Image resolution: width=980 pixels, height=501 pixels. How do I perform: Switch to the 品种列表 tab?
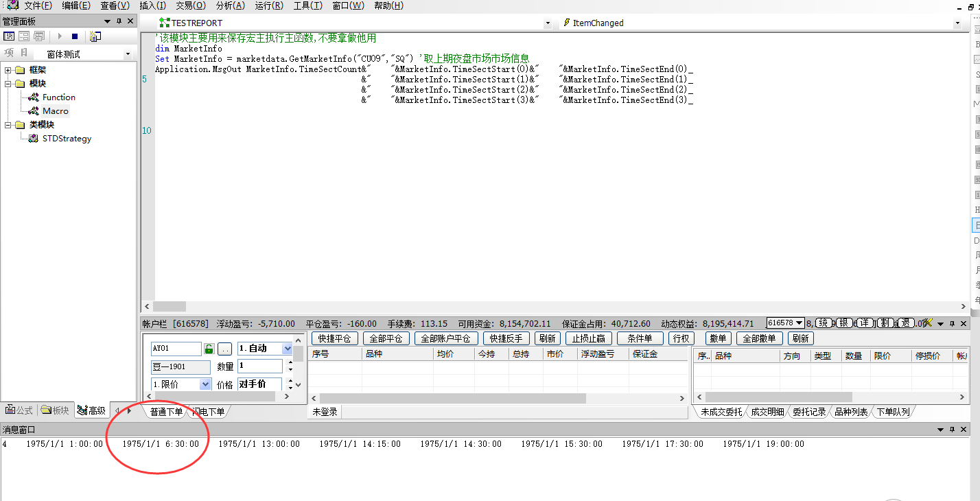(x=851, y=412)
